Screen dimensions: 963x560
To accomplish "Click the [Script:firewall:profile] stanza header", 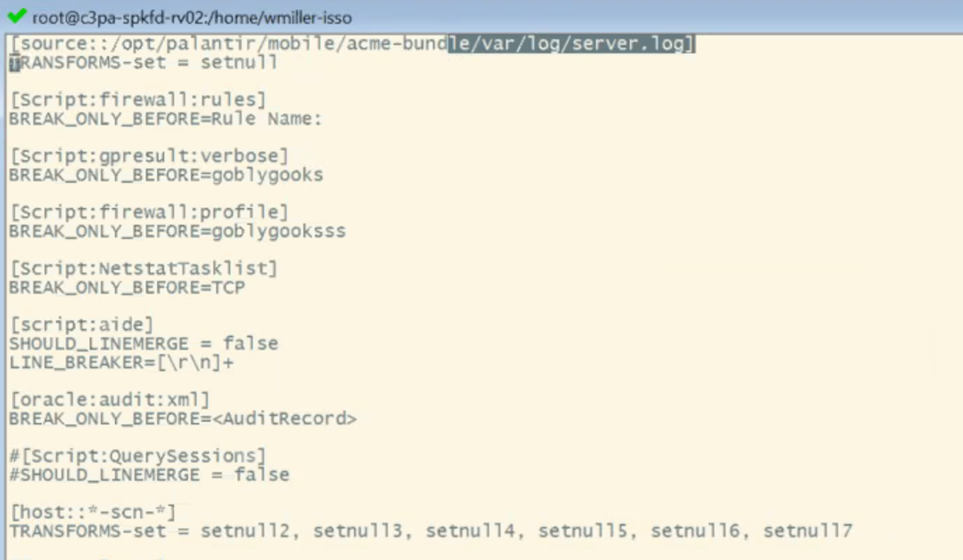I will tap(149, 212).
